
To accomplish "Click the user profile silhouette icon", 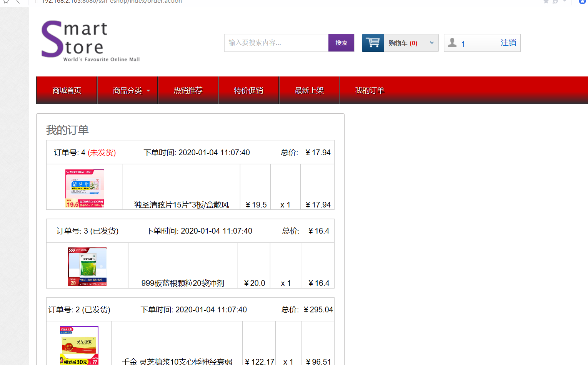I will [x=452, y=43].
